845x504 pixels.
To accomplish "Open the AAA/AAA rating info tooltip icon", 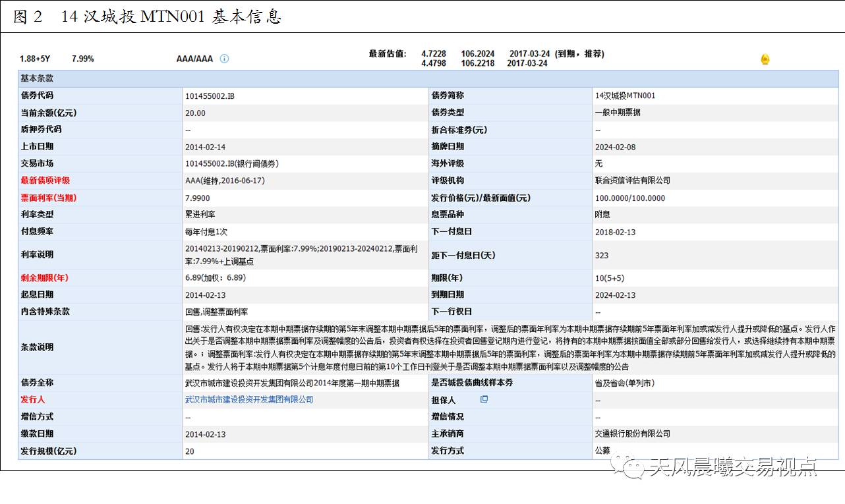I will (x=223, y=58).
